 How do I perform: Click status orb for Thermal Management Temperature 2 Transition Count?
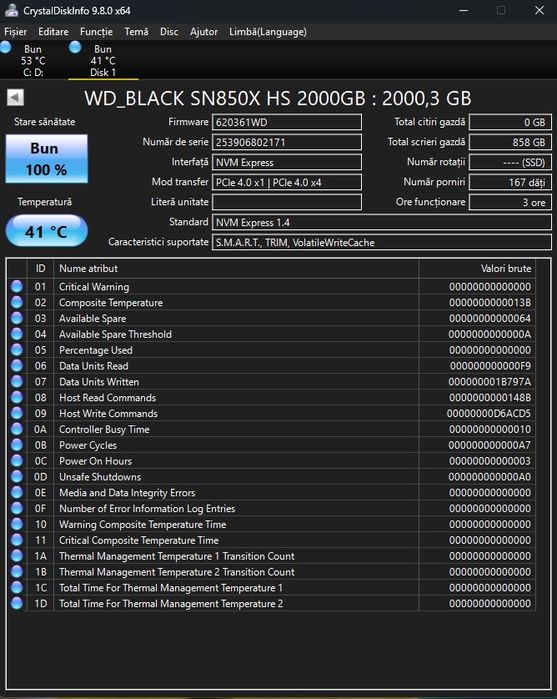[x=17, y=572]
